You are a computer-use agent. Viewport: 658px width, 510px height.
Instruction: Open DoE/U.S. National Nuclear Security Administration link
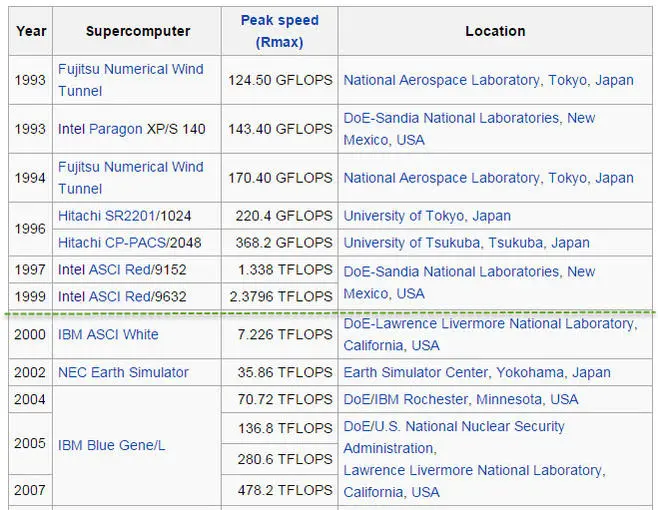coord(454,437)
